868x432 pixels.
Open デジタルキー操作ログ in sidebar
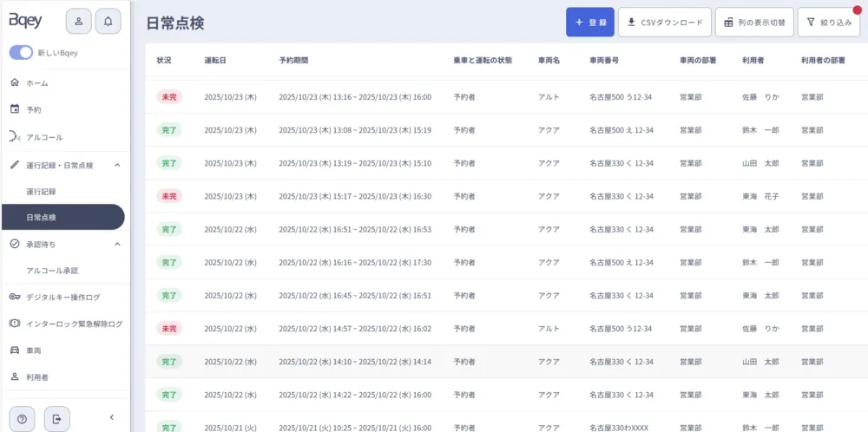65,297
